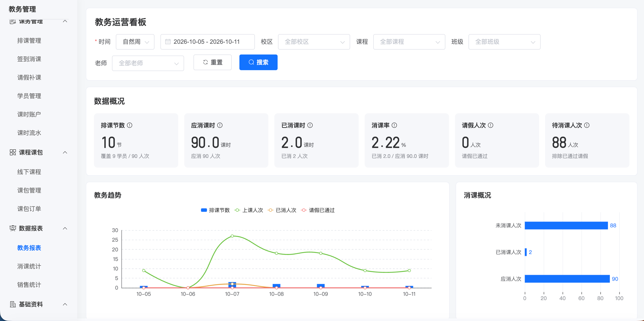This screenshot has width=644, height=321.
Task: Click the 应消人次 bar showing 90
Action: (x=567, y=279)
